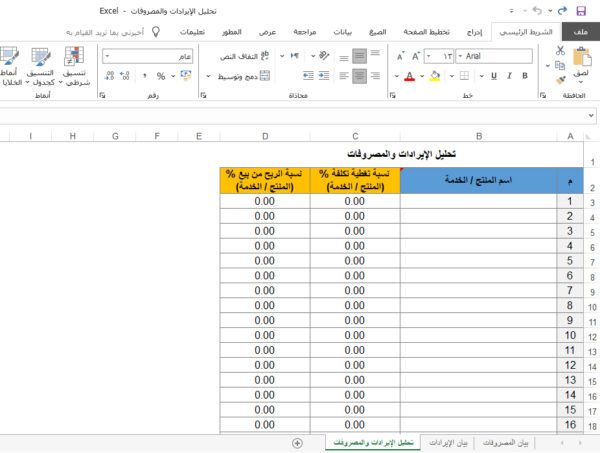Click the decrease decimal icon

[x=109, y=76]
